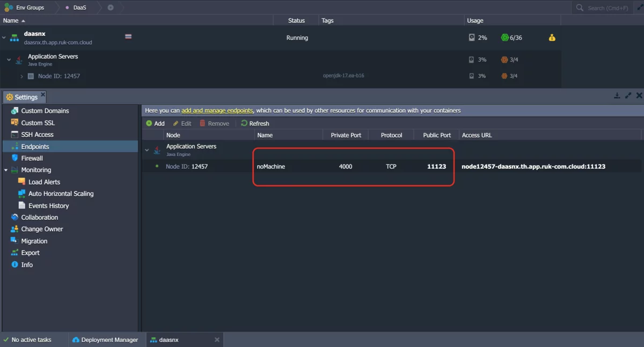
Task: Switch to the daasnx bottom tab
Action: point(185,339)
